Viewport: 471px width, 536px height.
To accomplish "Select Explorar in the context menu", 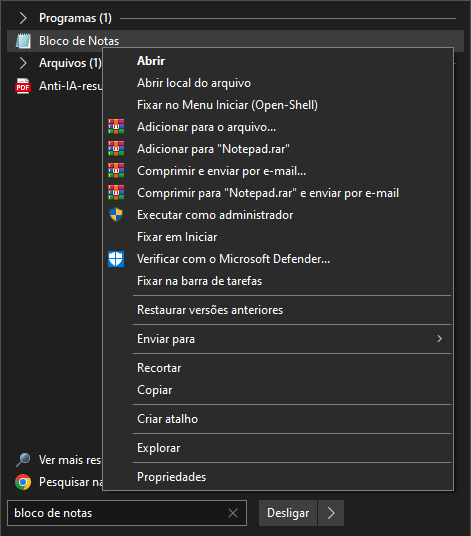I will 278,448.
